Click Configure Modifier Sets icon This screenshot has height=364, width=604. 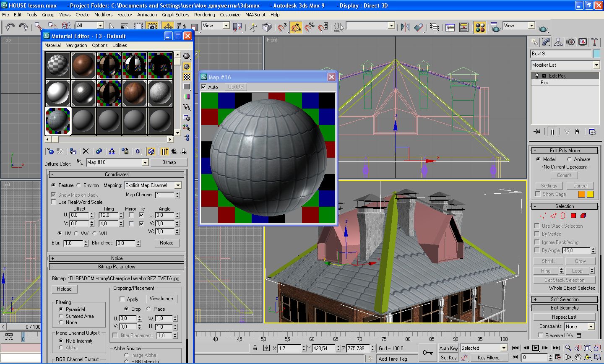coord(592,131)
